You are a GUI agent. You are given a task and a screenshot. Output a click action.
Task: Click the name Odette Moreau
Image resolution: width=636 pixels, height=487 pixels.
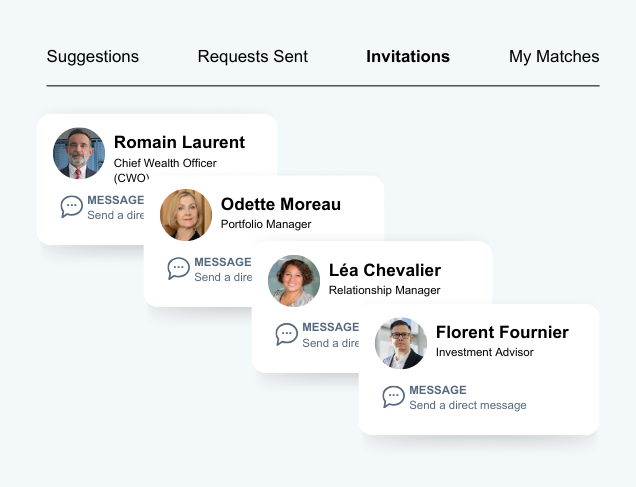tap(281, 204)
